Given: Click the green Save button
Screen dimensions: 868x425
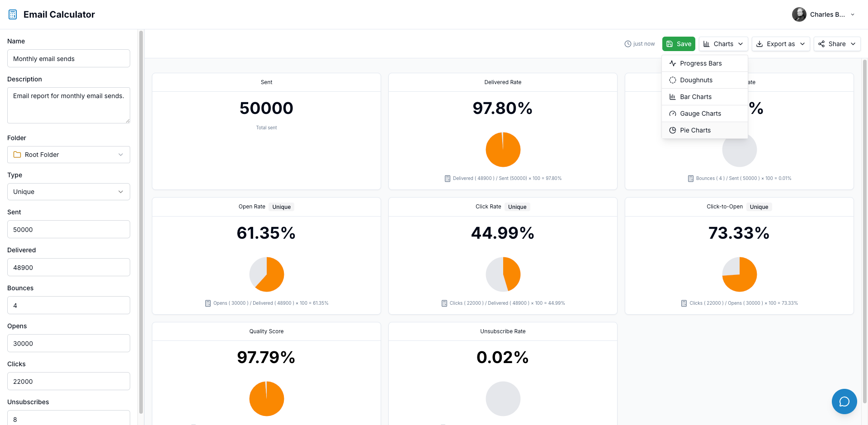Looking at the screenshot, I should pos(679,44).
